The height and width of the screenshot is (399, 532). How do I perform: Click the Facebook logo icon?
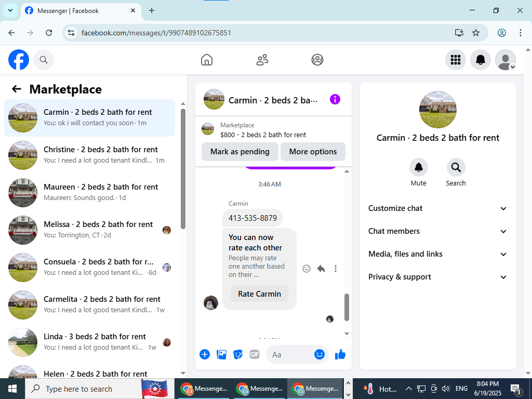[19, 60]
